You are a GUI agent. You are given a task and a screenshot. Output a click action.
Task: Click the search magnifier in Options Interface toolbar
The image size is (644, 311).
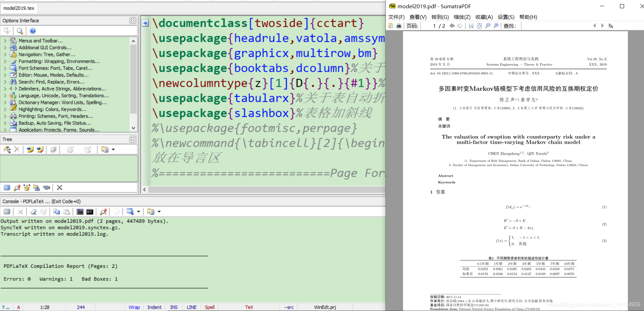click(x=20, y=31)
